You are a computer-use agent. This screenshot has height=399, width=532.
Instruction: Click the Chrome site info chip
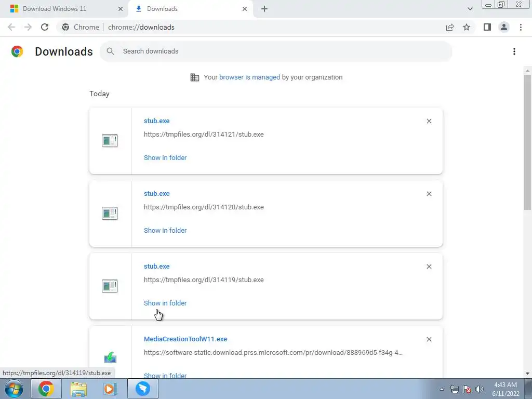pyautogui.click(x=81, y=27)
